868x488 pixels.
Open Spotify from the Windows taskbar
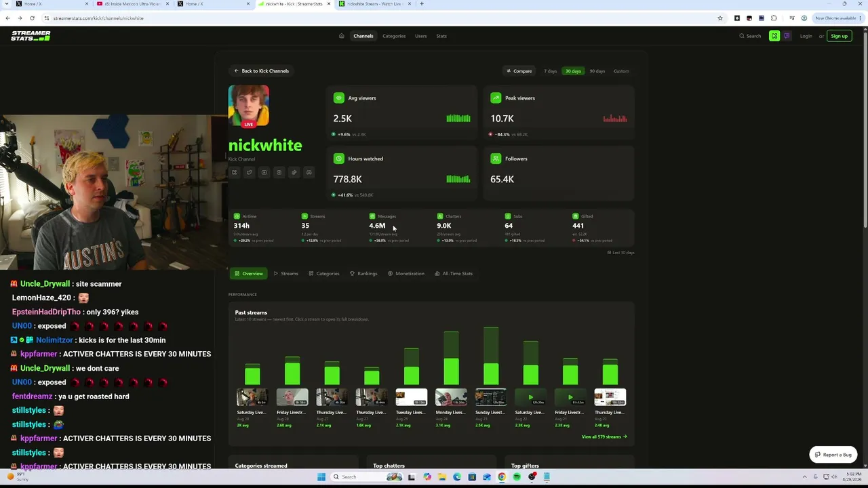517,476
